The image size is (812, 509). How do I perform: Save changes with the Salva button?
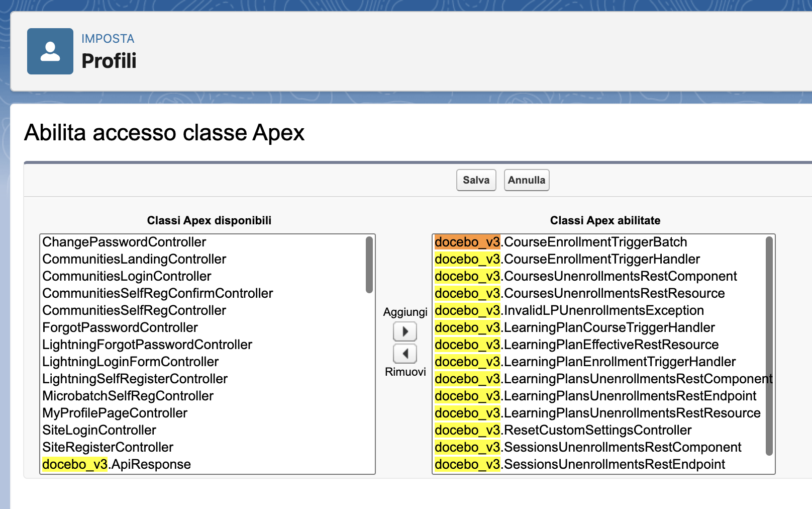pos(476,180)
